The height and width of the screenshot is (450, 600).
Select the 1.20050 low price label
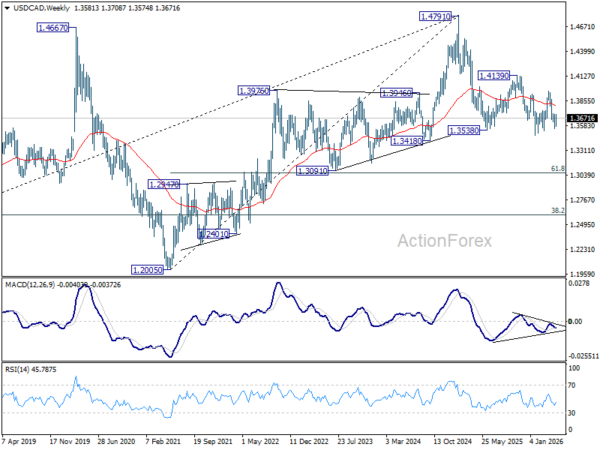pos(147,270)
